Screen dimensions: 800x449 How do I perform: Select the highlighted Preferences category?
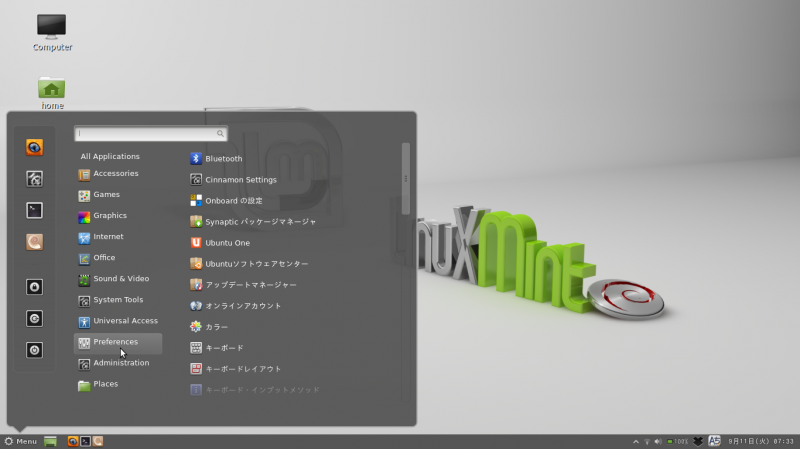(118, 343)
